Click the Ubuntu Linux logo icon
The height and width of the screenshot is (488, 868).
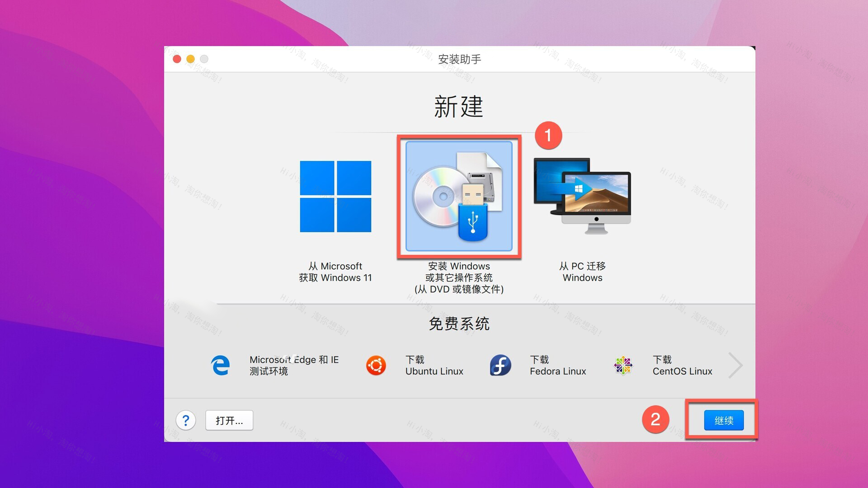coord(376,365)
